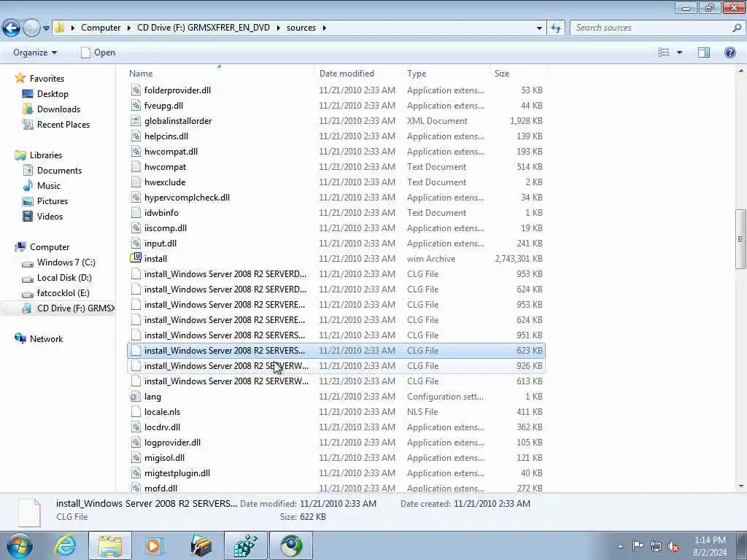
Task: Select iiscomp.dll file icon
Action: [136, 228]
